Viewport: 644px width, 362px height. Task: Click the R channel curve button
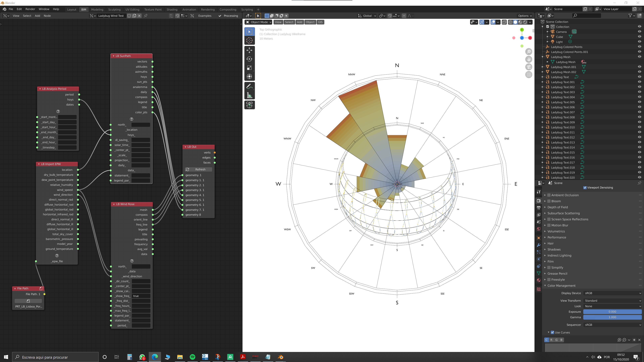551,340
